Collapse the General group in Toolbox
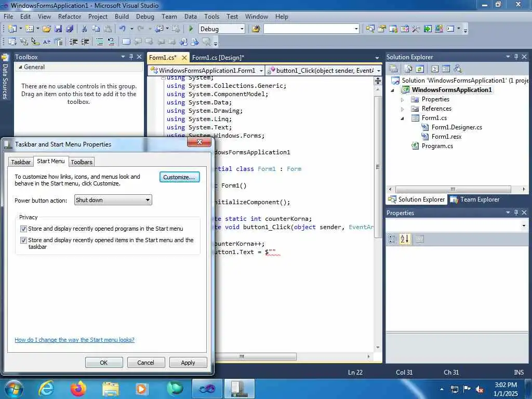This screenshot has height=399, width=532. [x=20, y=67]
